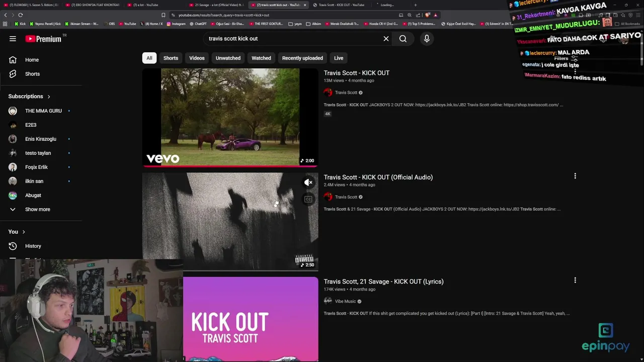The image size is (644, 362).
Task: Open more options for KICK OUT (Official Audio)
Action: tap(575, 176)
